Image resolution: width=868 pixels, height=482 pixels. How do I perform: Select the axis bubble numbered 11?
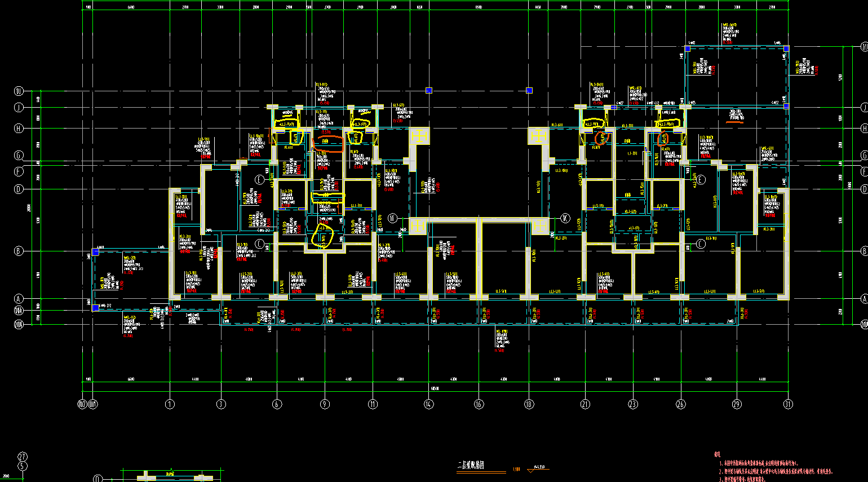coord(373,404)
